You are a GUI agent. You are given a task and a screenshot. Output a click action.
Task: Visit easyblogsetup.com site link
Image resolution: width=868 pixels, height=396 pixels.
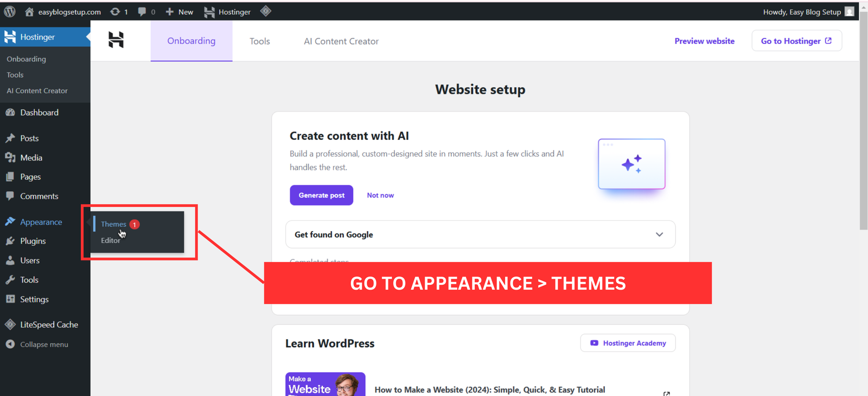pyautogui.click(x=63, y=11)
